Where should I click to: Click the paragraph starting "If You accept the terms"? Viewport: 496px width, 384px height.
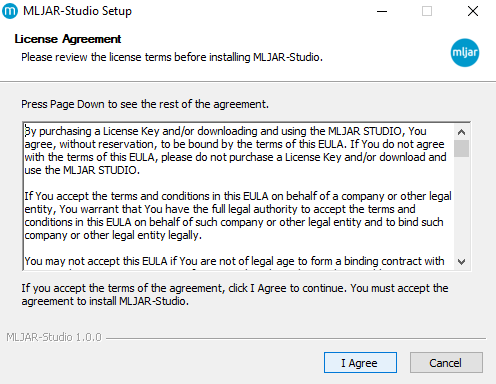[238, 216]
